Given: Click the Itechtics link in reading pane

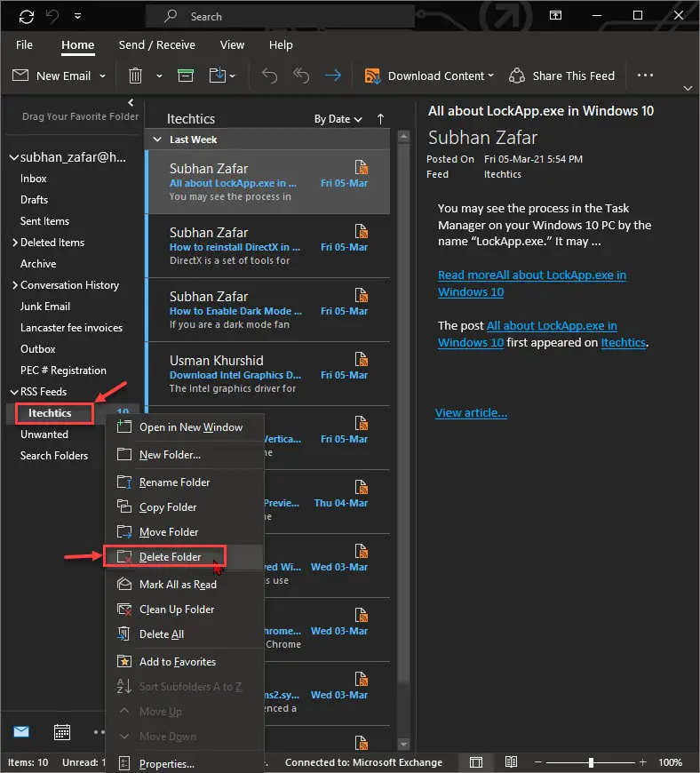Looking at the screenshot, I should pyautogui.click(x=623, y=343).
